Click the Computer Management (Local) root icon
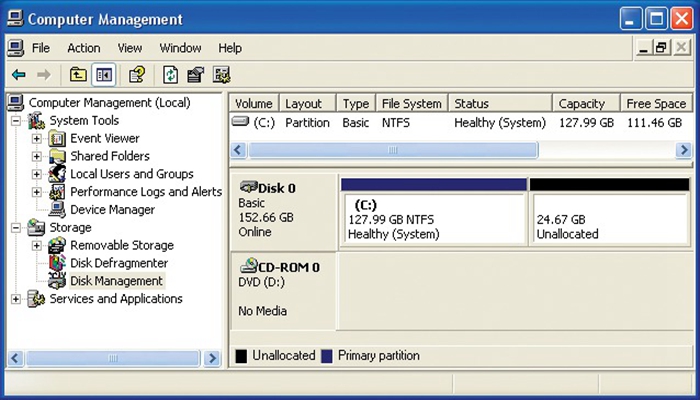700x400 pixels. 16,103
